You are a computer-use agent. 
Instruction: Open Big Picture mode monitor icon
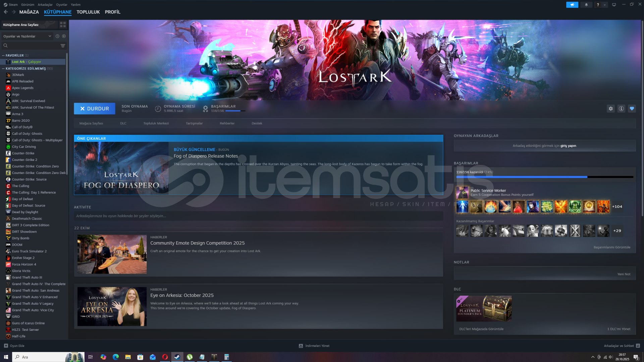(x=614, y=5)
